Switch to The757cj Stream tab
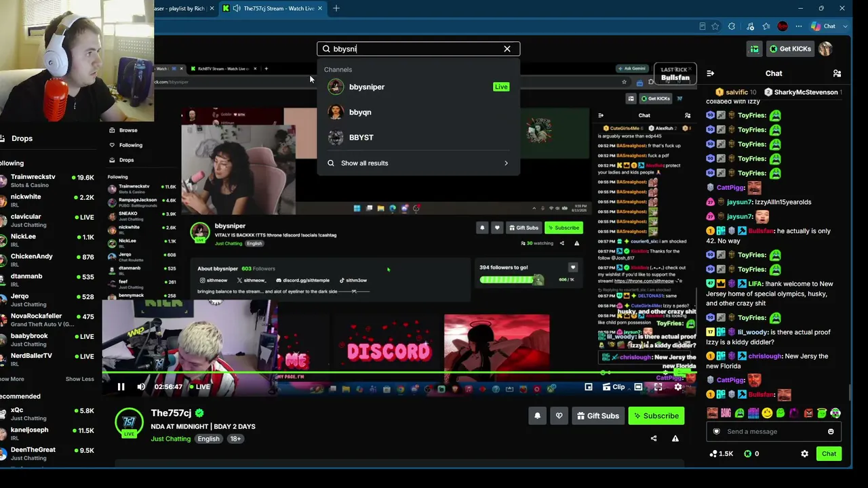The image size is (868, 488). (273, 8)
